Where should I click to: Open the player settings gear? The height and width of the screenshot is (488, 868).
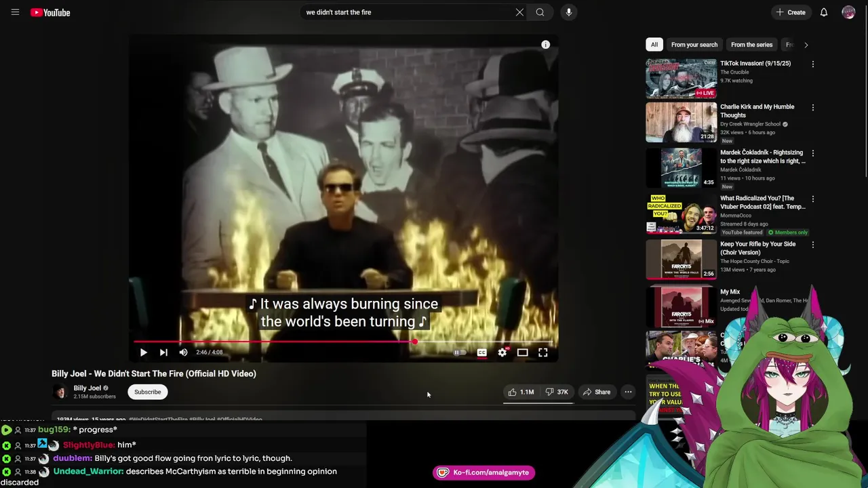(x=502, y=352)
